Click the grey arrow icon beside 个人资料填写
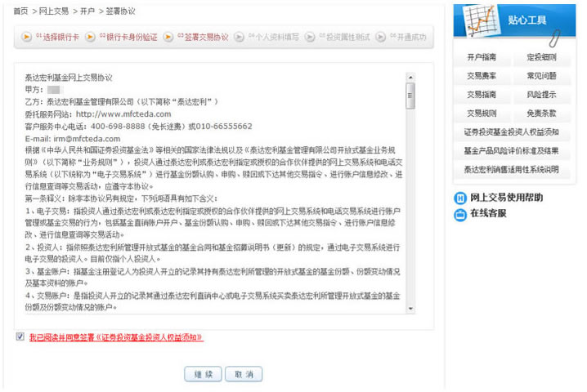The width and height of the screenshot is (587, 392). click(x=239, y=37)
